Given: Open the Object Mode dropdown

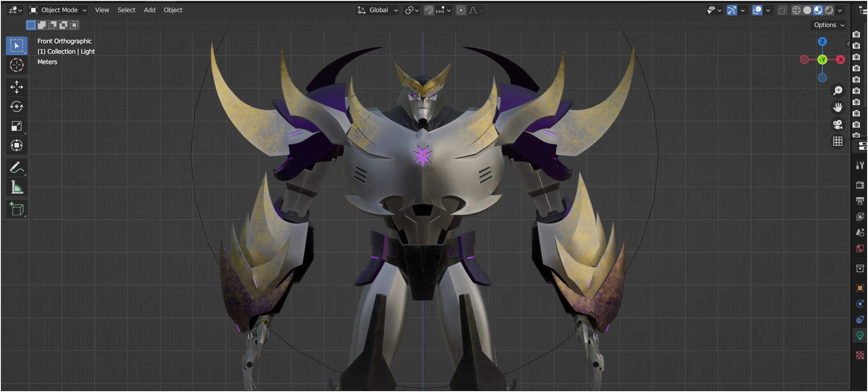Looking at the screenshot, I should [x=58, y=10].
